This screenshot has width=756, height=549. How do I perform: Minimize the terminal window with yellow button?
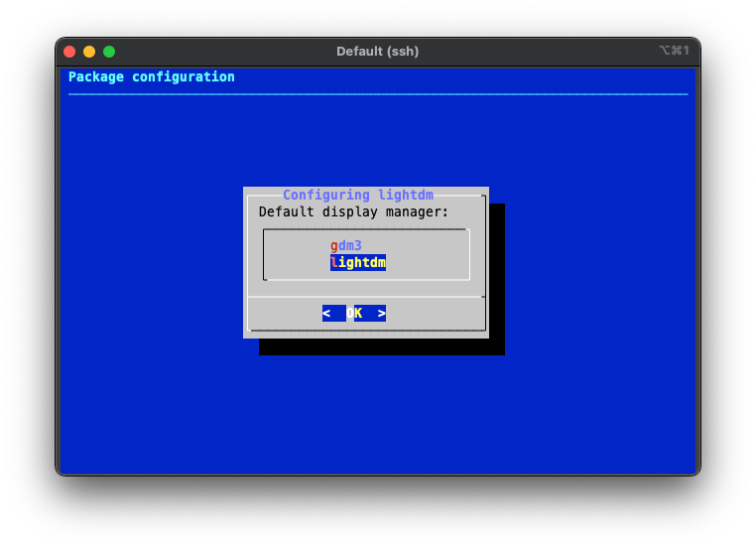(89, 52)
